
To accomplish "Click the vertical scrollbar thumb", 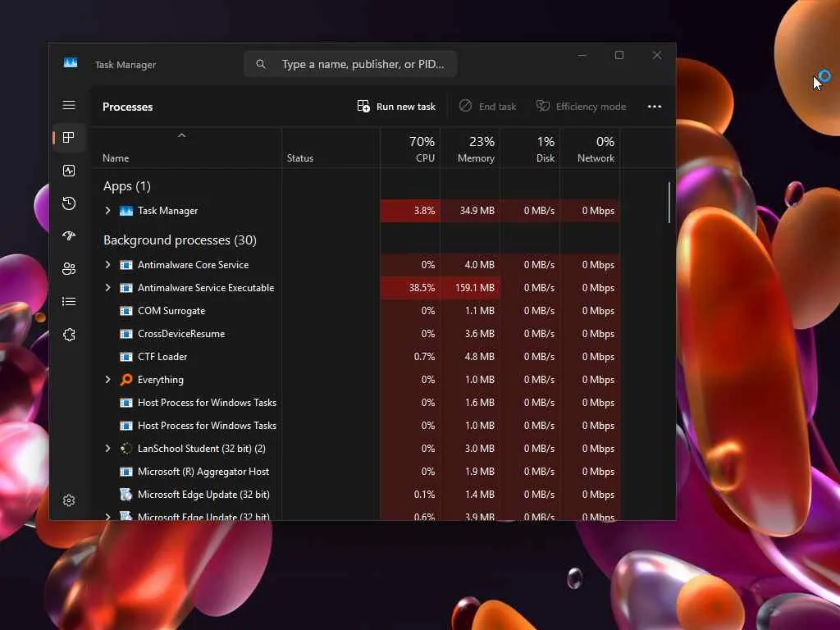I will pos(669,203).
